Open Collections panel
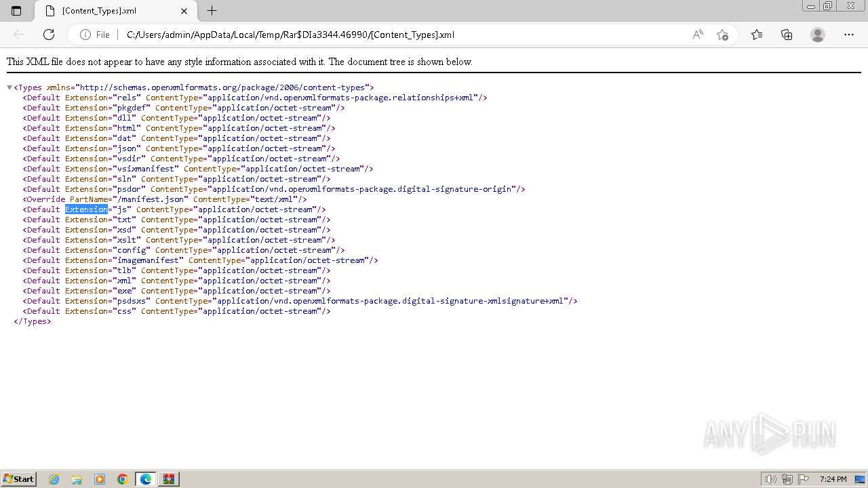Viewport: 868px width, 488px height. [787, 35]
